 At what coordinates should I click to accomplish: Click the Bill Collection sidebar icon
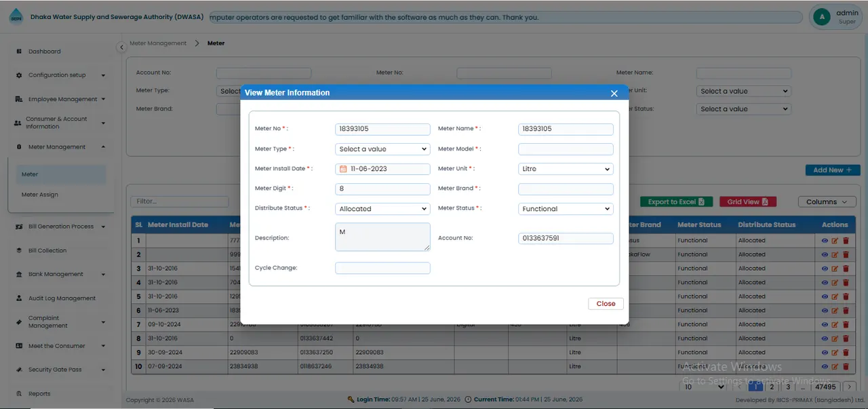pyautogui.click(x=20, y=250)
